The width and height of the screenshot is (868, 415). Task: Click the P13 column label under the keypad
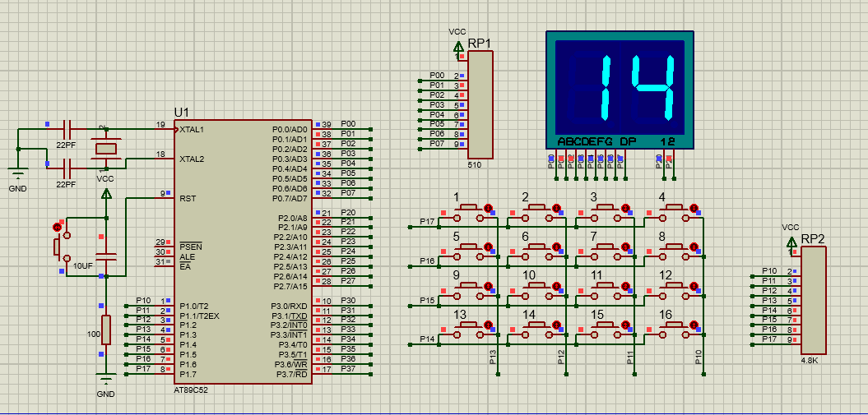493,357
